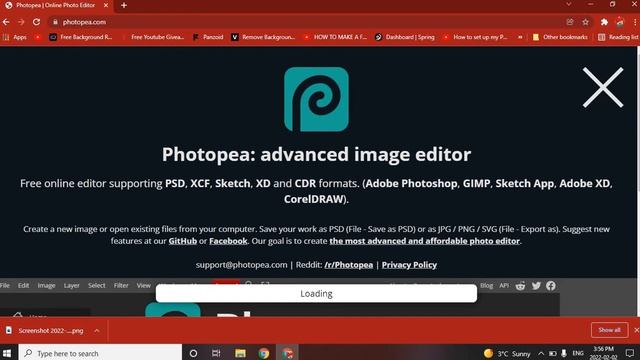640x360 pixels.
Task: Open the Apps bookmarks shortcut
Action: tap(15, 37)
